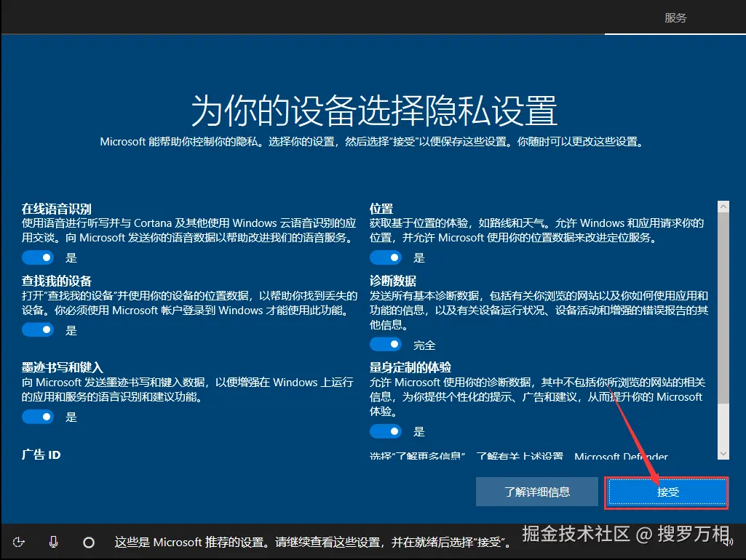Click the scrollbar down arrow

(723, 452)
